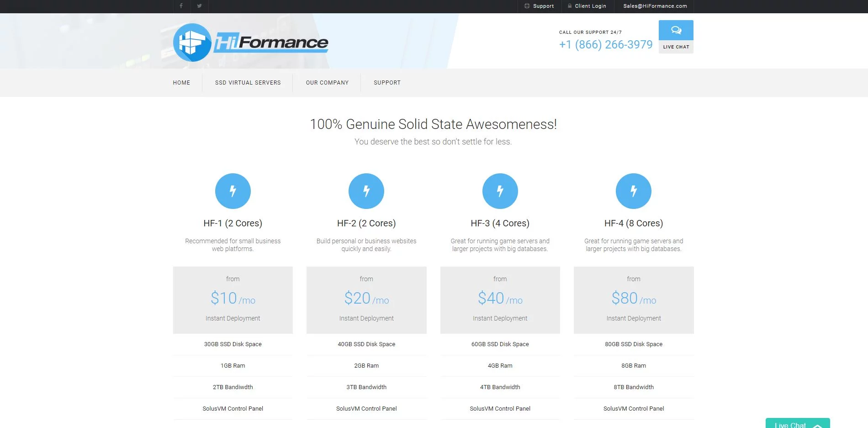Click the HF-3 lightning bolt icon

[x=500, y=191]
